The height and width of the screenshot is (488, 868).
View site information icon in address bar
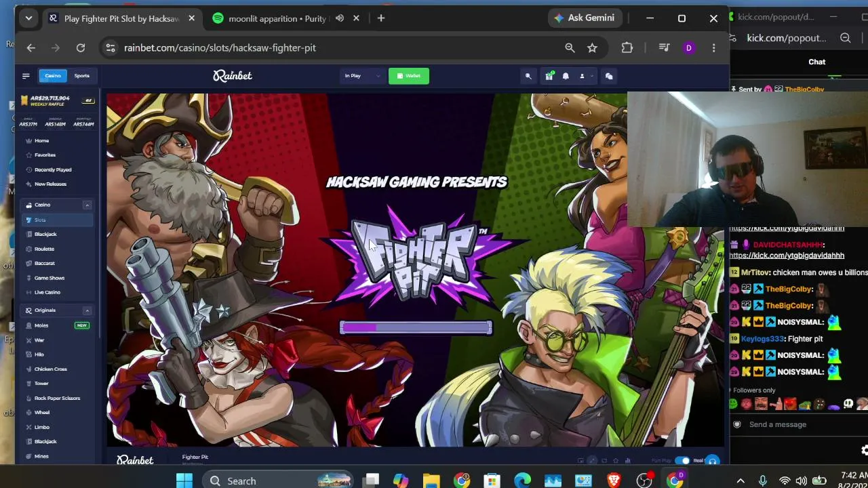(111, 47)
